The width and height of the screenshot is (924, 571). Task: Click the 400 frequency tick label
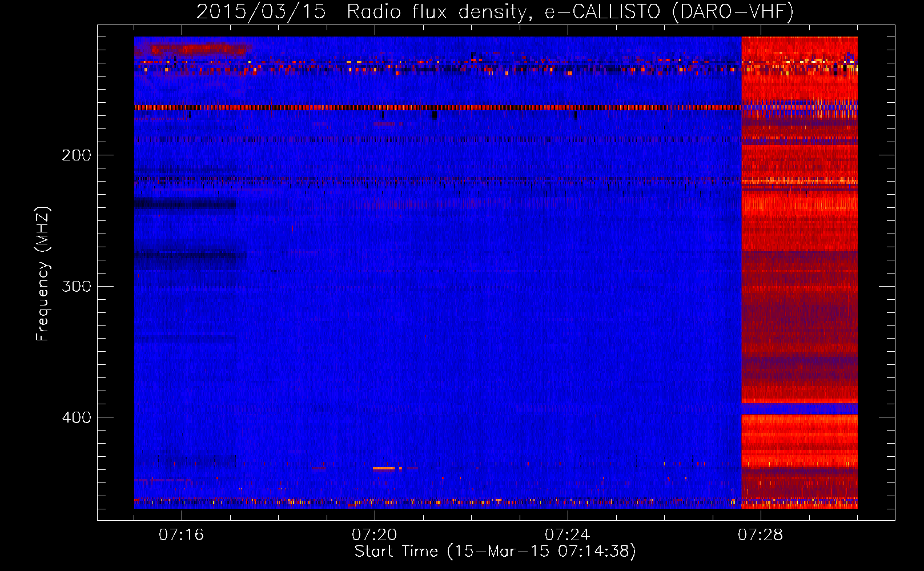[x=77, y=417]
